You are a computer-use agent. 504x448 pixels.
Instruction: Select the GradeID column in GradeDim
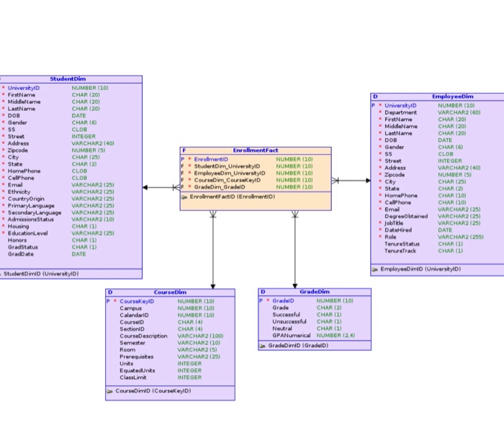(x=283, y=300)
